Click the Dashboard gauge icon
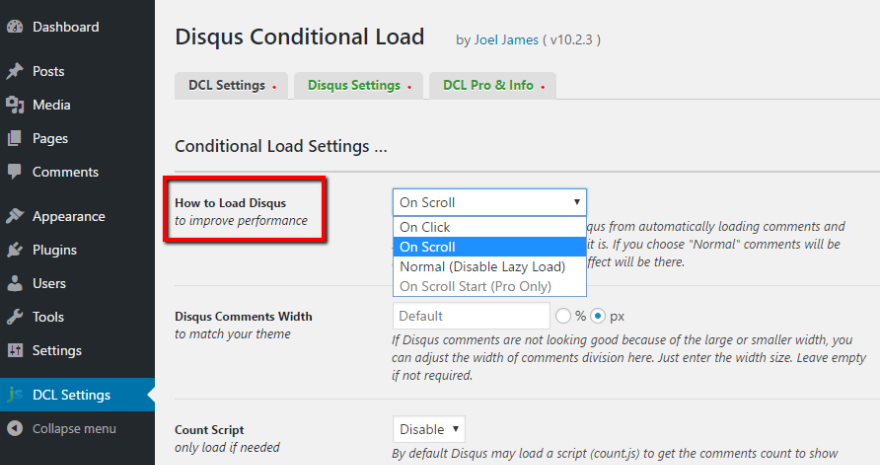The height and width of the screenshot is (465, 880). click(15, 27)
